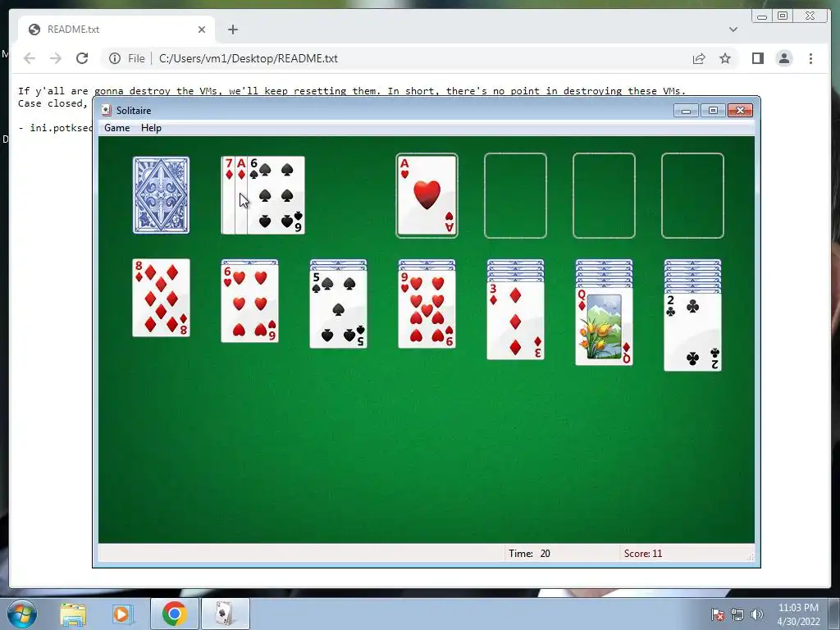
Task: Select the 5 of spades card
Action: pos(338,309)
